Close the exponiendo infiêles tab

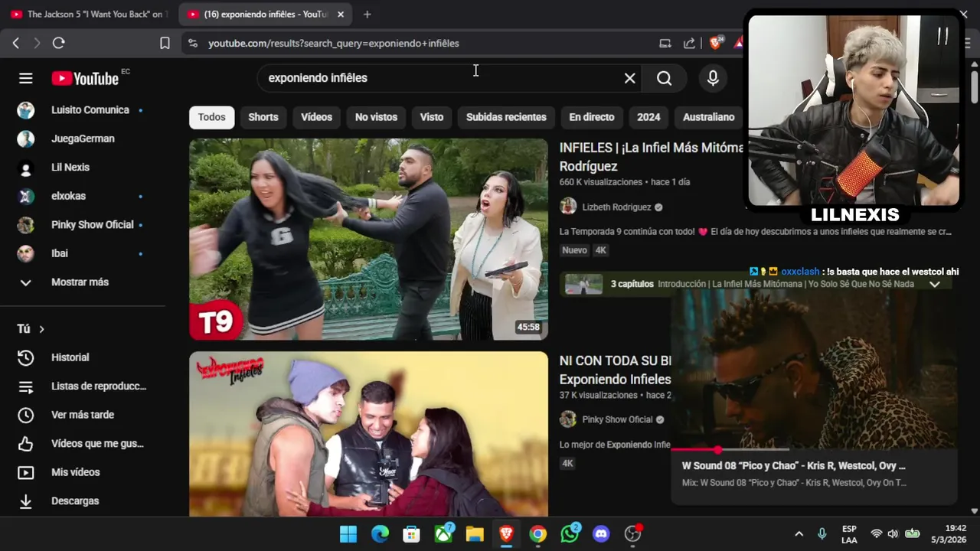pyautogui.click(x=341, y=14)
